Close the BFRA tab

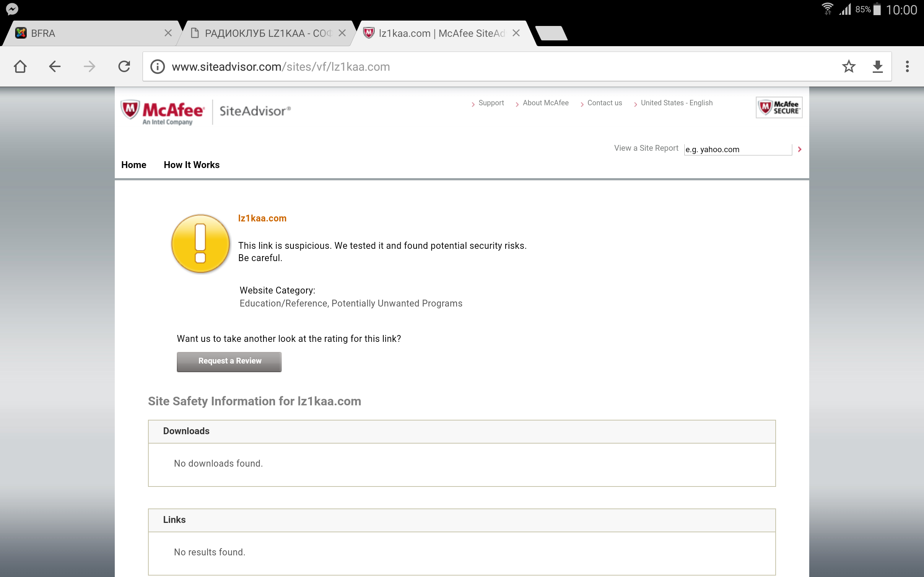pyautogui.click(x=168, y=33)
